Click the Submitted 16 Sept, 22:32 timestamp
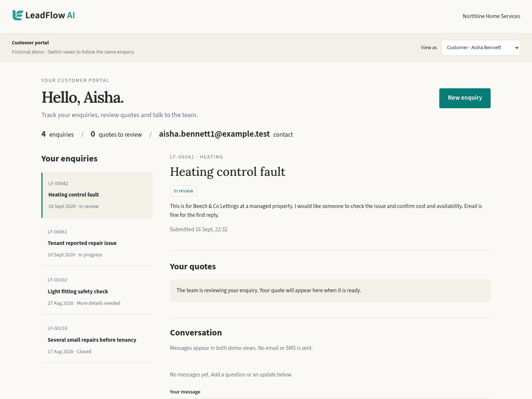532x399 pixels. coord(199,229)
